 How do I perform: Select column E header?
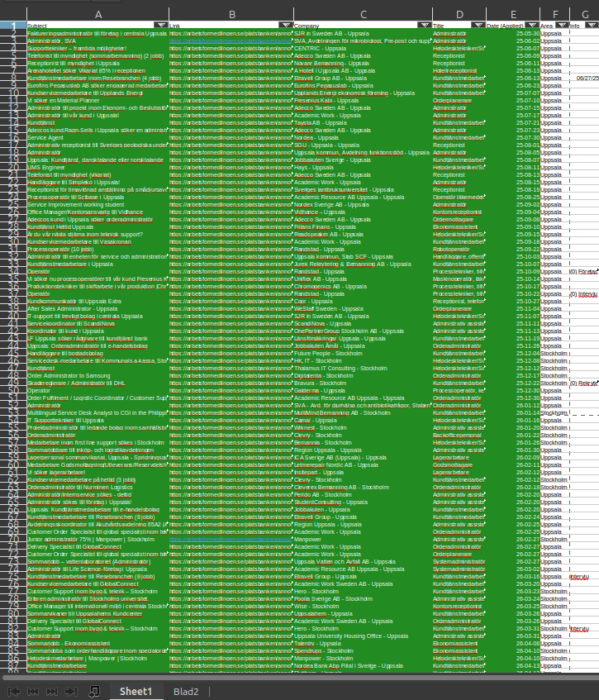click(513, 15)
